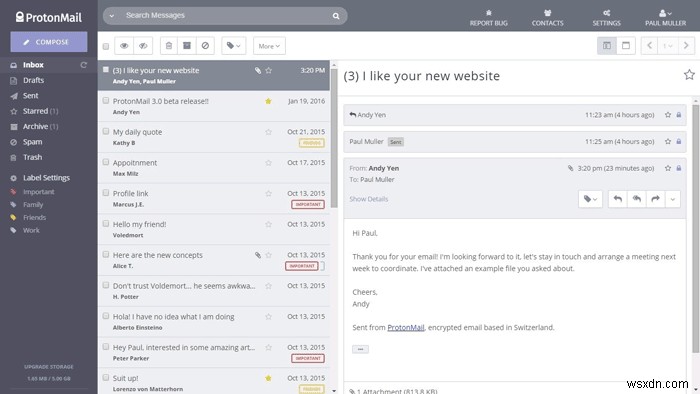This screenshot has height=394, width=700.
Task: Click the ProtonMail link in the signature
Action: tap(405, 328)
